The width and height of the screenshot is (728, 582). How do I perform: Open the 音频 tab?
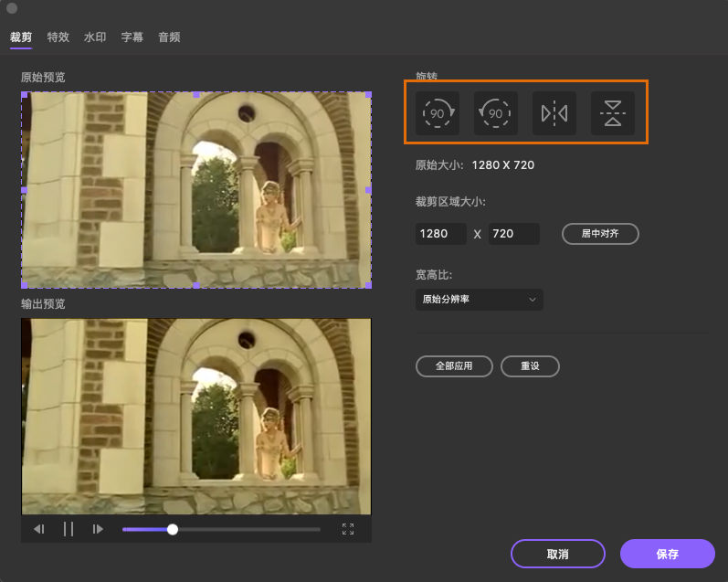[x=169, y=37]
